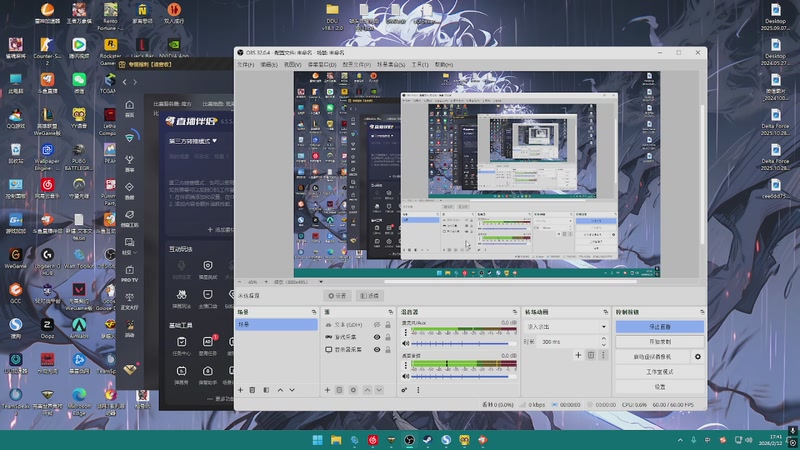Toggle visibility of display capture source
The image size is (800, 450).
[377, 349]
